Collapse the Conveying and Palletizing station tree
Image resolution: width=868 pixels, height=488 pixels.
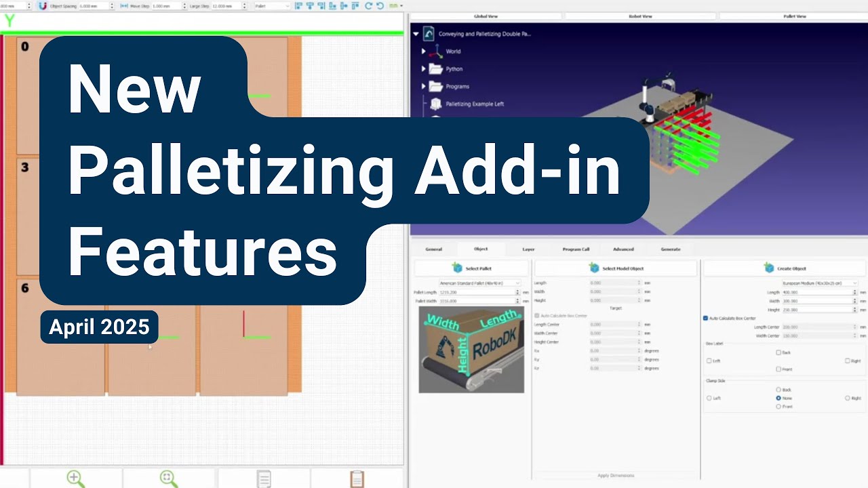[x=416, y=33]
